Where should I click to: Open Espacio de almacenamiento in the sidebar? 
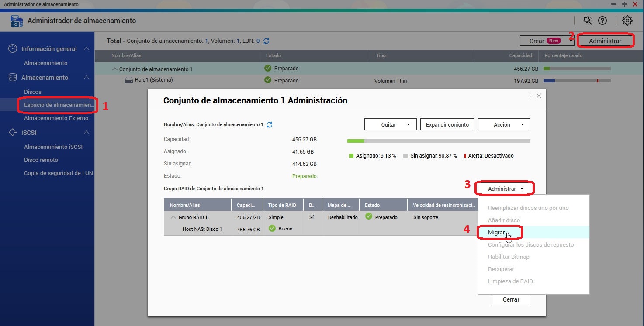(59, 105)
